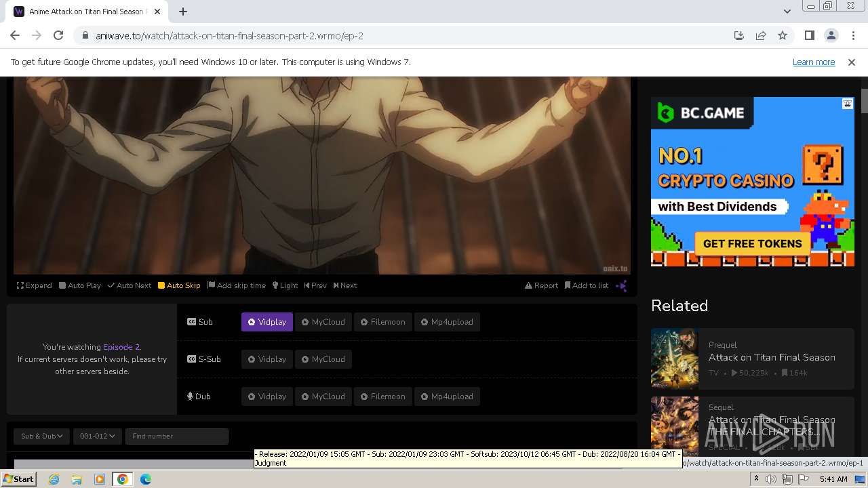The height and width of the screenshot is (488, 868).
Task: Open the BC.GAME crypto casino ad
Action: [753, 182]
